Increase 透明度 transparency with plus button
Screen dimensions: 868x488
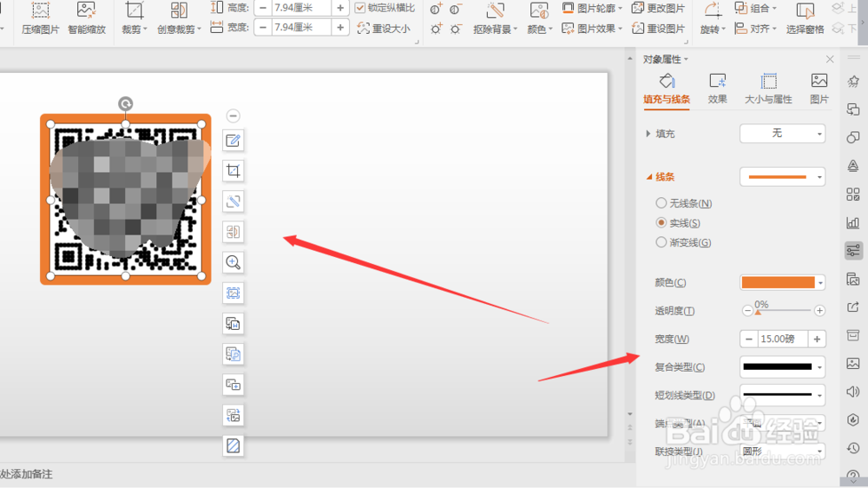coord(819,311)
